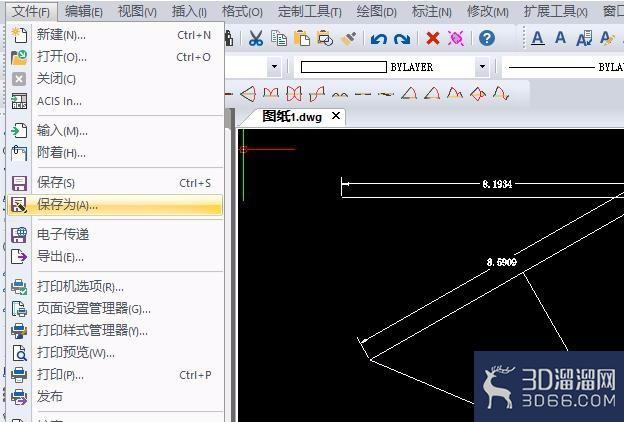Choose 电子传递 menu entry
Viewport: 624px width, 422px height.
tap(115, 234)
